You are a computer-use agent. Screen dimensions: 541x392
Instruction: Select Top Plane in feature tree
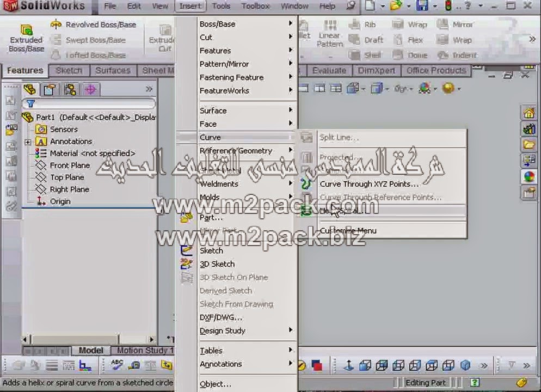coord(67,177)
